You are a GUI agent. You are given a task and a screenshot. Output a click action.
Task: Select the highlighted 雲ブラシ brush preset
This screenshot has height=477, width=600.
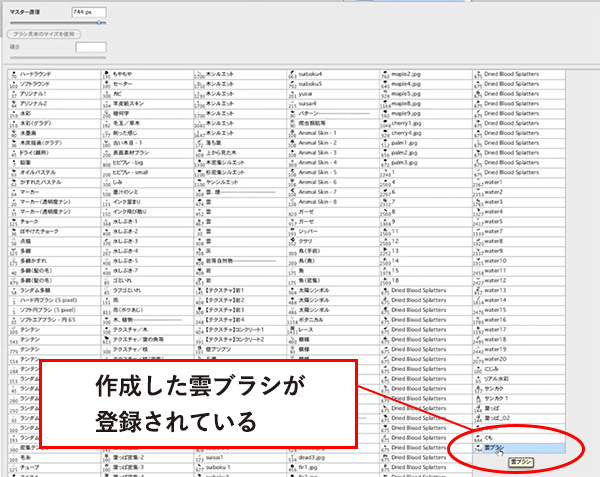pyautogui.click(x=519, y=448)
